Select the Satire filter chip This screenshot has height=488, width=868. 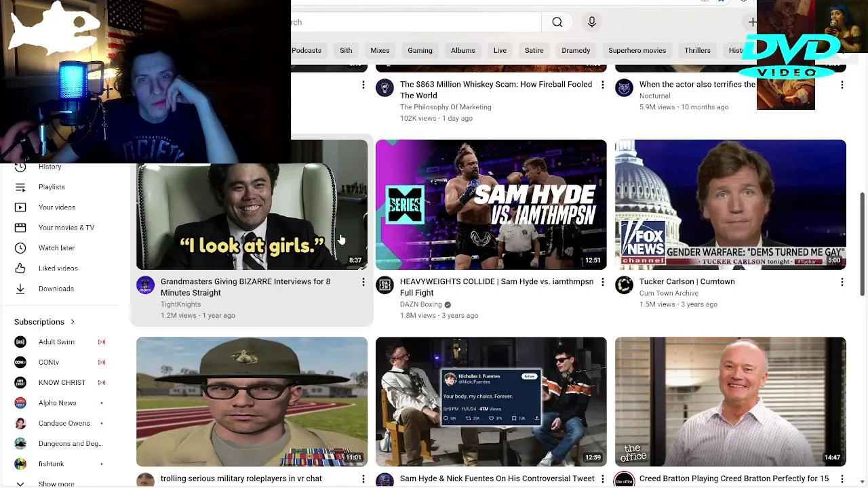tap(534, 50)
